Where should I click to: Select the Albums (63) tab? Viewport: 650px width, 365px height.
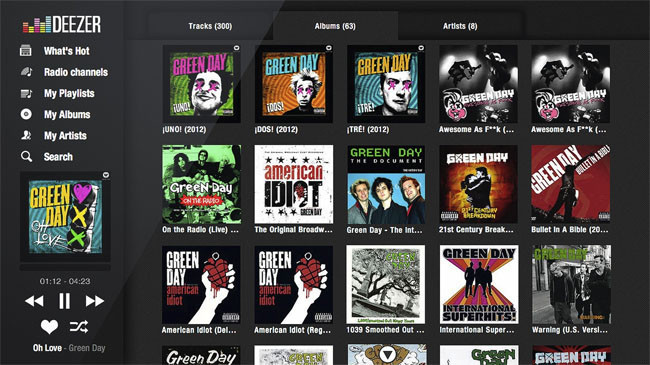(335, 26)
